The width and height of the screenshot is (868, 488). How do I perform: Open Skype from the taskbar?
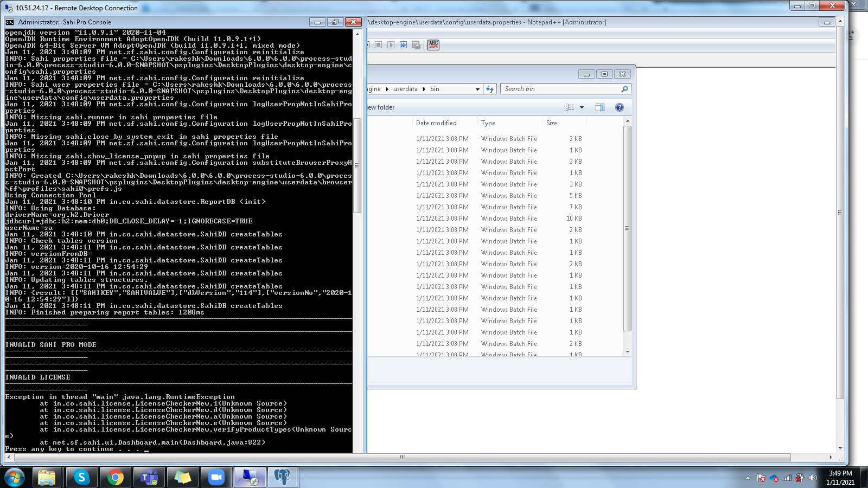81,477
